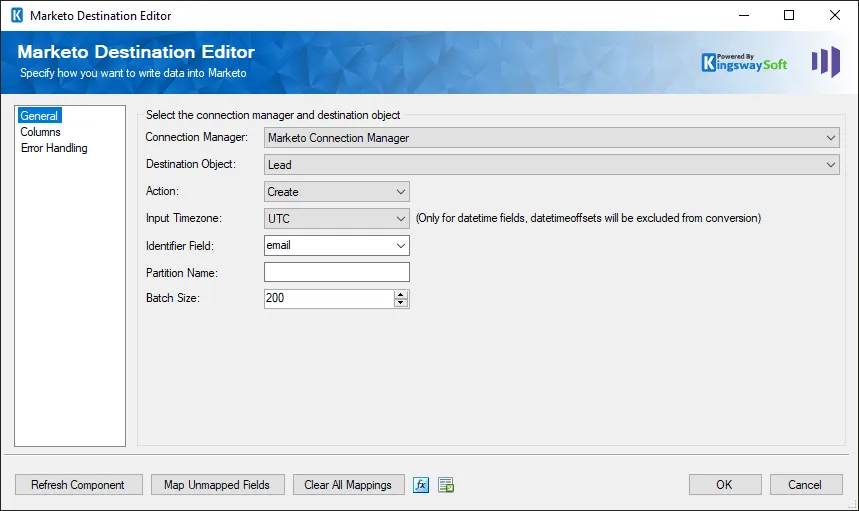This screenshot has height=511, width=859.
Task: Click the Batch Size value field
Action: click(x=329, y=298)
